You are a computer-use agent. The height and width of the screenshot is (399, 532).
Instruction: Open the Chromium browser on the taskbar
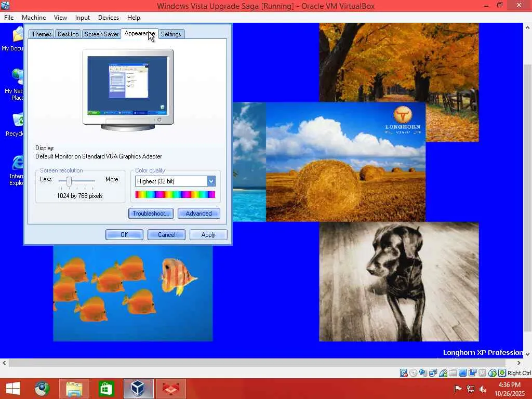coord(42,389)
